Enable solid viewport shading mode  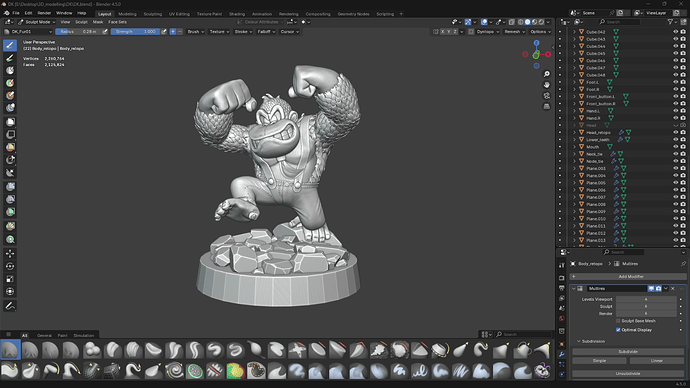point(528,22)
